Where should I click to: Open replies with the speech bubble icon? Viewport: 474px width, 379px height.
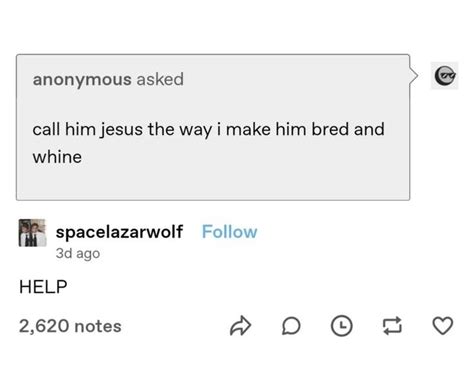pos(291,326)
